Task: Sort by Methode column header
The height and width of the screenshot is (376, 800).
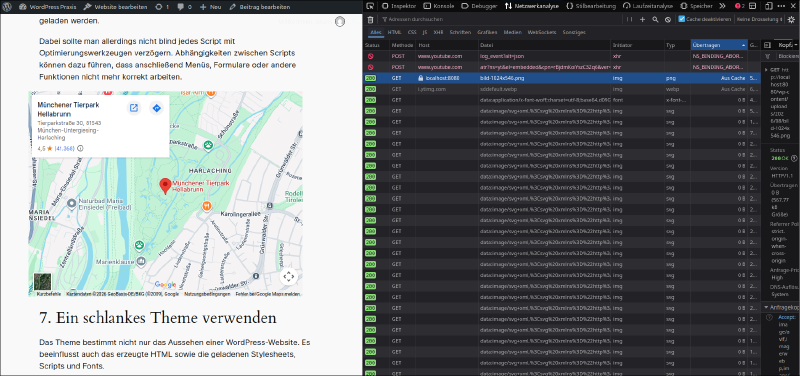Action: pyautogui.click(x=403, y=45)
